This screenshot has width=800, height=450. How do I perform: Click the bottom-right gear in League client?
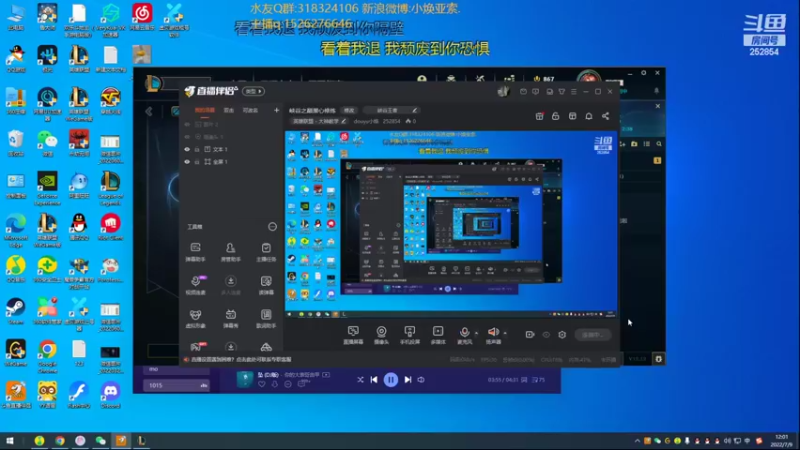[x=659, y=359]
